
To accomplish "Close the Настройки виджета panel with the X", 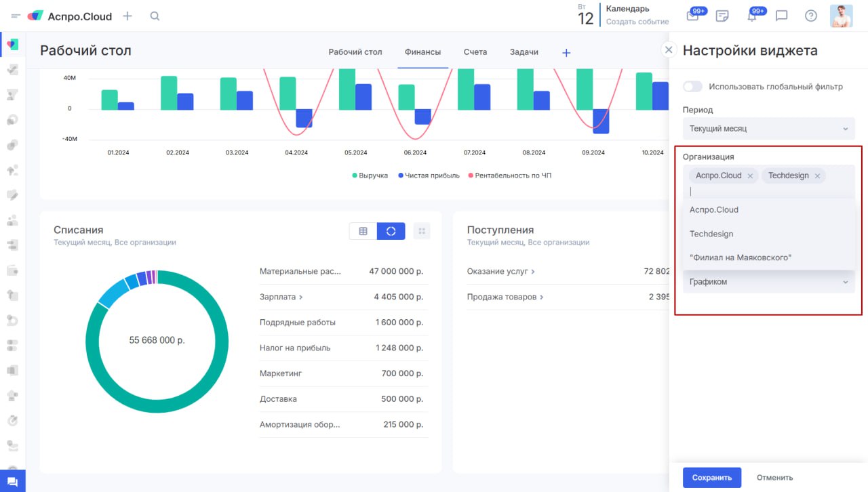I will coord(669,49).
